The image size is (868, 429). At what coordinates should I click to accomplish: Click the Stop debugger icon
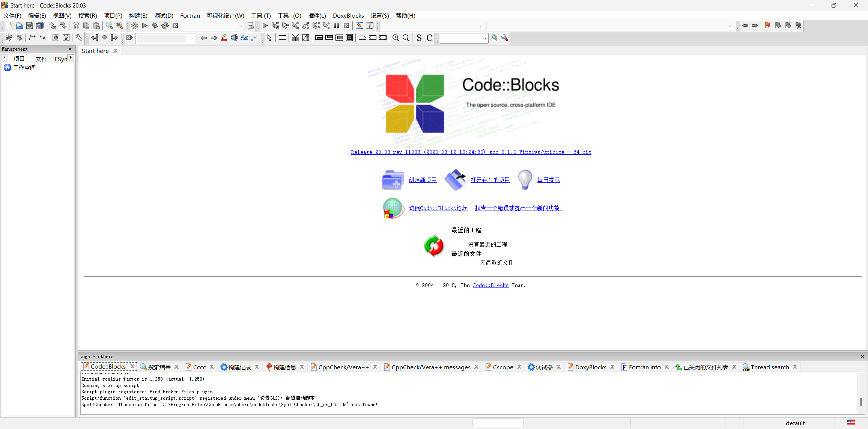coord(347,26)
